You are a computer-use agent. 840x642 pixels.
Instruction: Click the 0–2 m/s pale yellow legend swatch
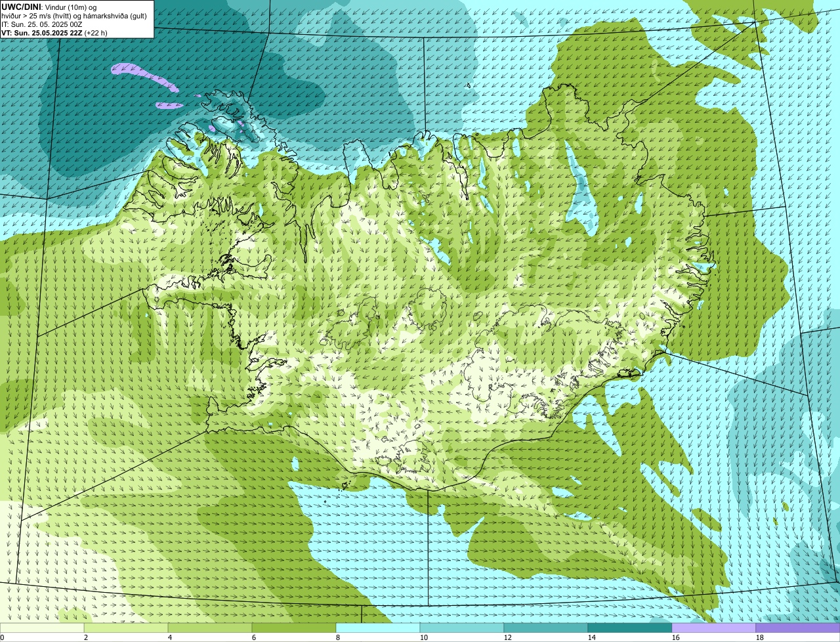42,628
